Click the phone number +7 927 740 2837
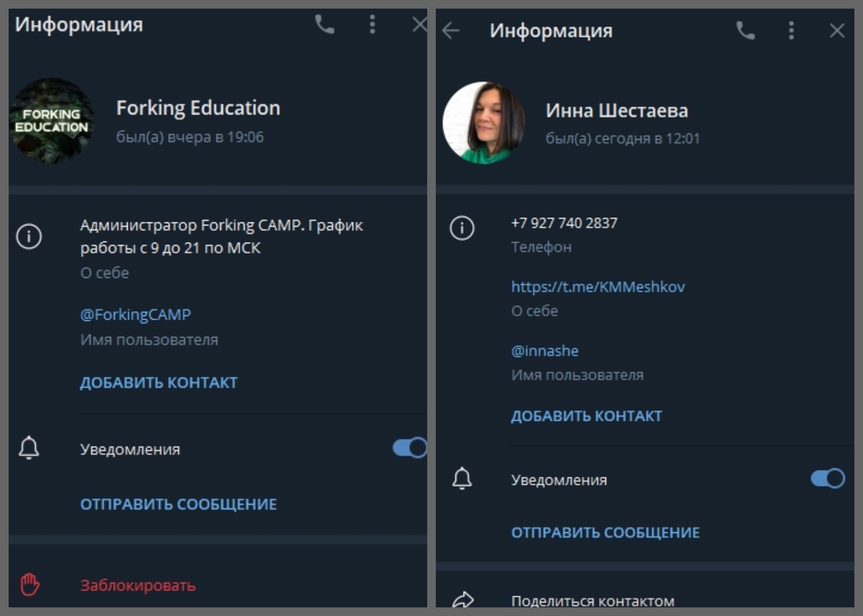Image resolution: width=863 pixels, height=616 pixels. [x=564, y=223]
